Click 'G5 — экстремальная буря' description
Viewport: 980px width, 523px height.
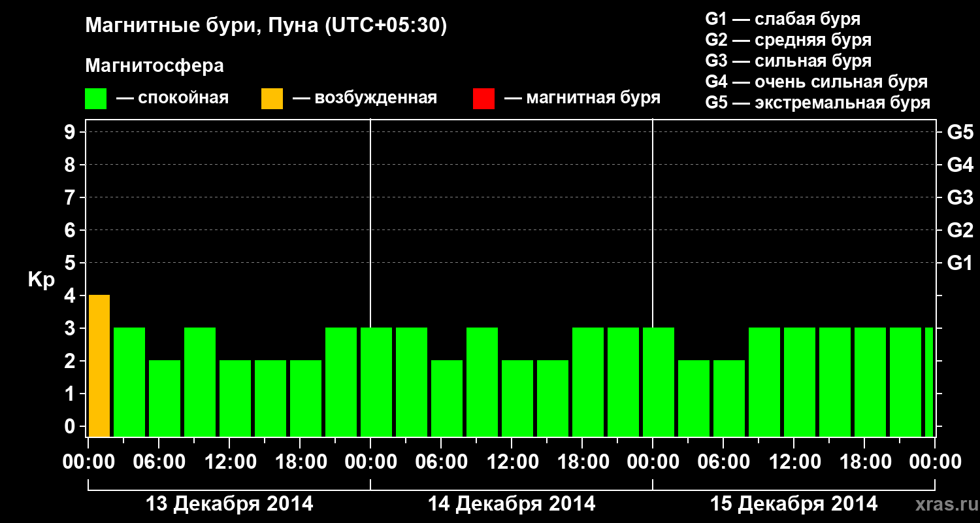point(818,103)
